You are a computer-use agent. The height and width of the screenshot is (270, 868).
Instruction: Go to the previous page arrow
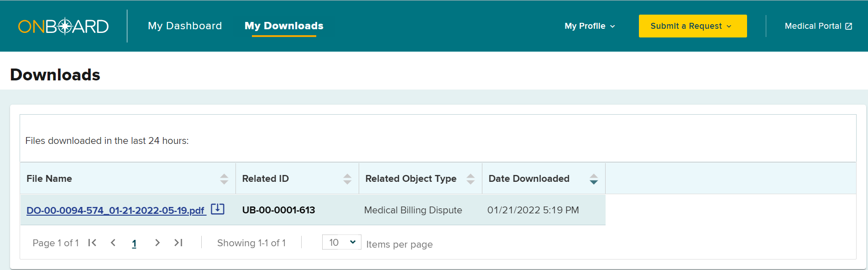(113, 243)
